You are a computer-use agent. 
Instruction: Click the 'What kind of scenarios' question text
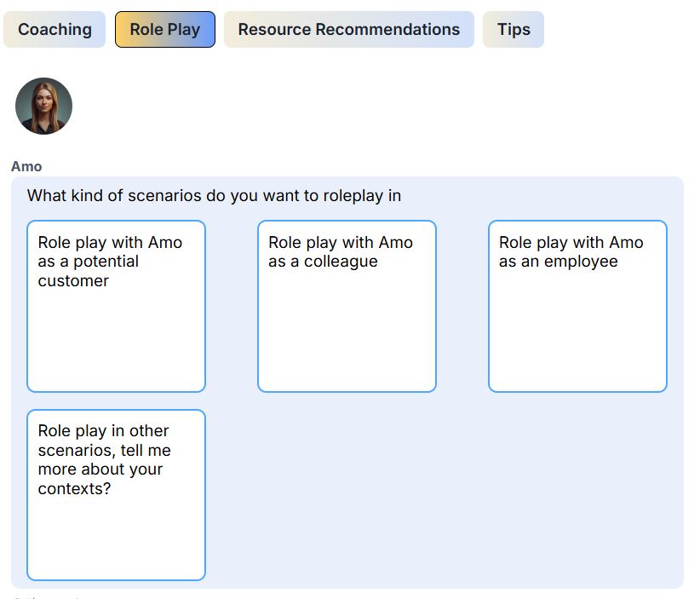coord(214,196)
